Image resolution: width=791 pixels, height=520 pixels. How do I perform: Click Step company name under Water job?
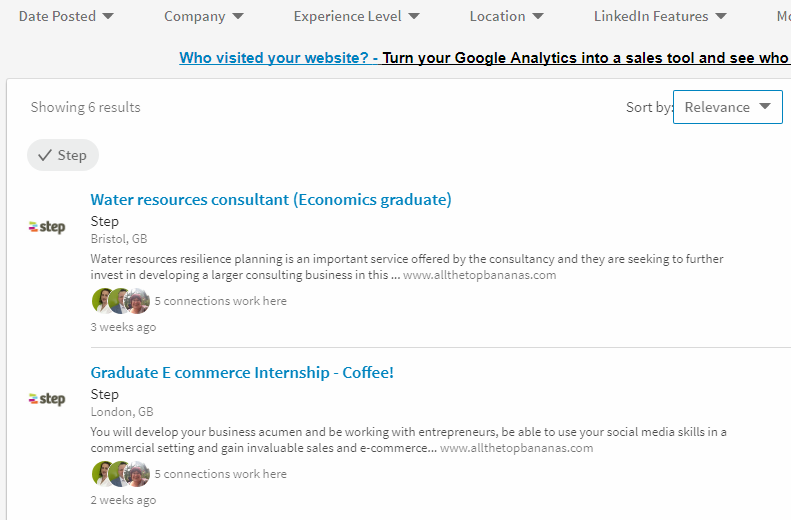pyautogui.click(x=105, y=221)
